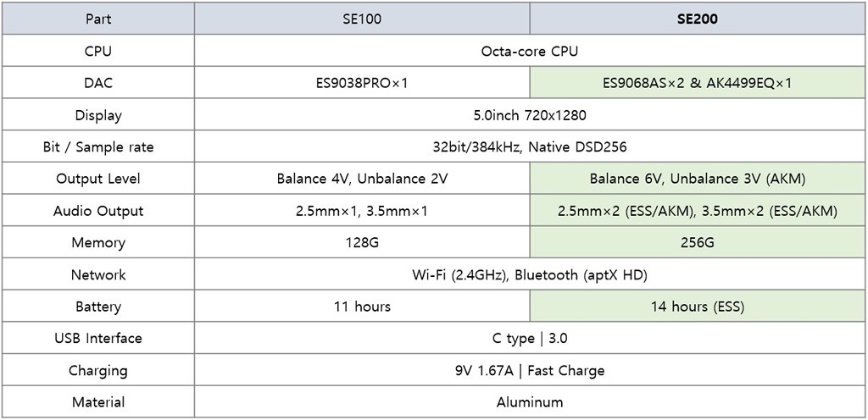Select the C type | 3.0 cell
Viewport: 868px width, 420px height.
pyautogui.click(x=530, y=338)
